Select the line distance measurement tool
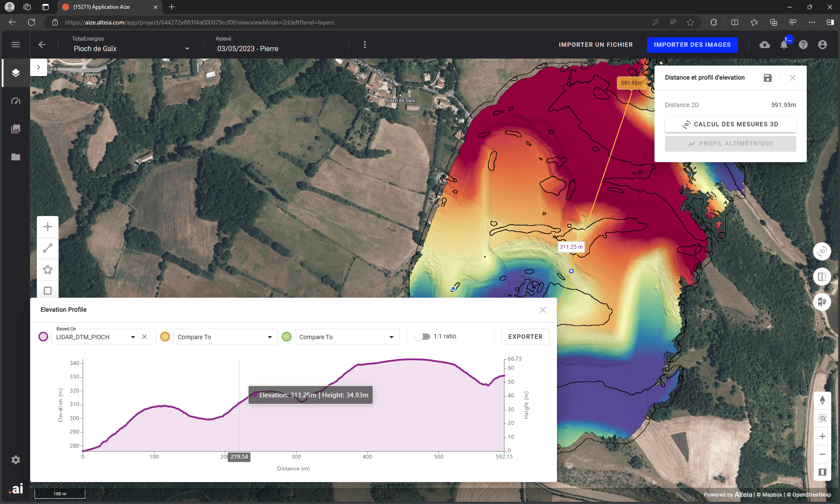The image size is (840, 504). pos(48,248)
